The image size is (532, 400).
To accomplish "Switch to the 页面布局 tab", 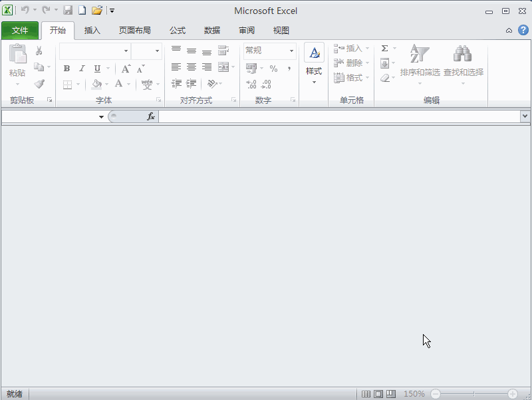I will pyautogui.click(x=135, y=31).
